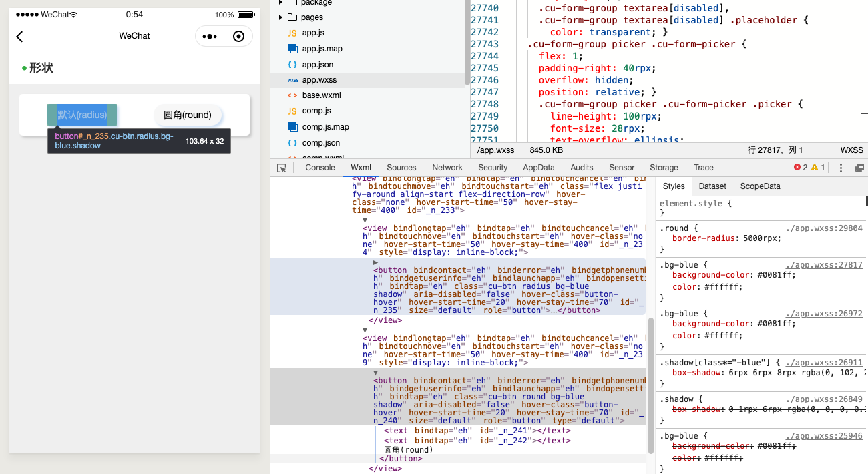Image resolution: width=868 pixels, height=474 pixels.
Task: Click the 形状 section heading
Action: tap(41, 68)
